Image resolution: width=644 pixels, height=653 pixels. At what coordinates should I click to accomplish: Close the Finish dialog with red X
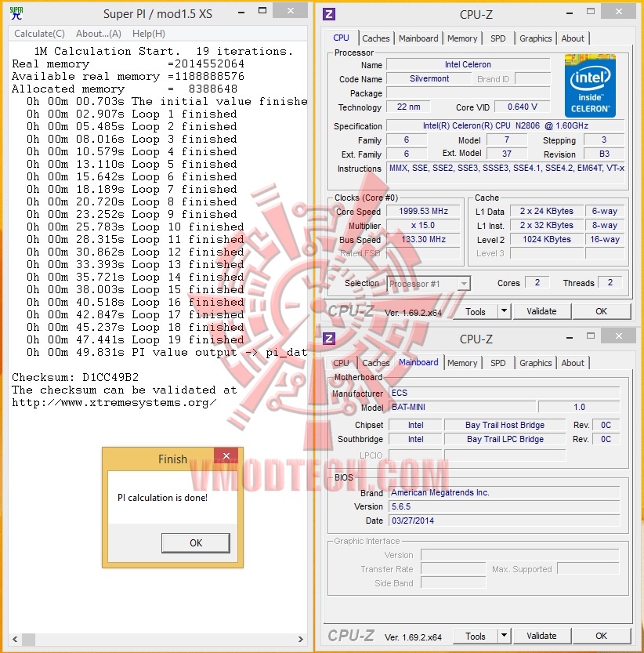(226, 455)
